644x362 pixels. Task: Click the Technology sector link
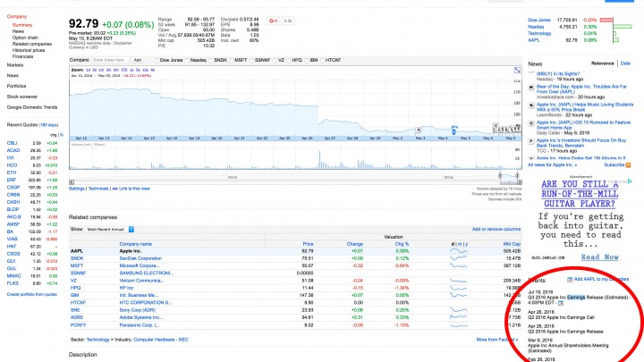click(97, 340)
